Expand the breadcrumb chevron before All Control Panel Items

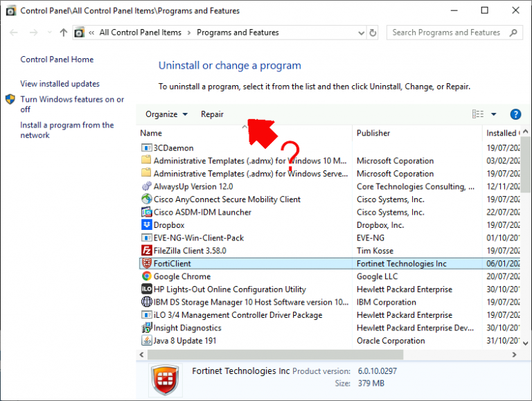pyautogui.click(x=91, y=33)
